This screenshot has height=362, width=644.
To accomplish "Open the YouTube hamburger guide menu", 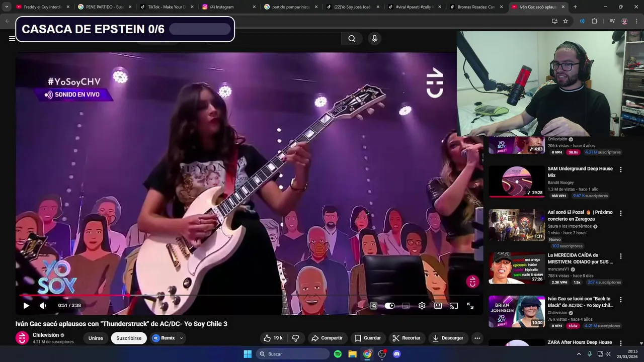I will click(12, 38).
